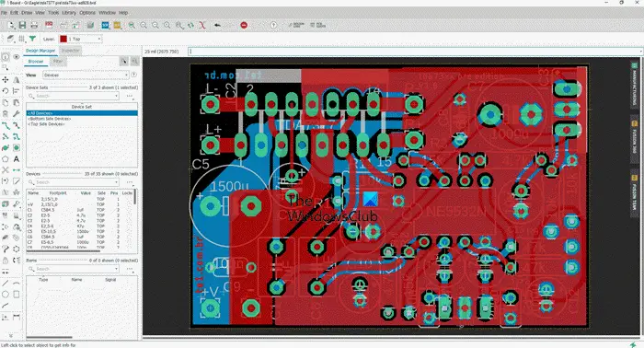This screenshot has width=644, height=348.
Task: Open the Tools menu
Action: [53, 13]
